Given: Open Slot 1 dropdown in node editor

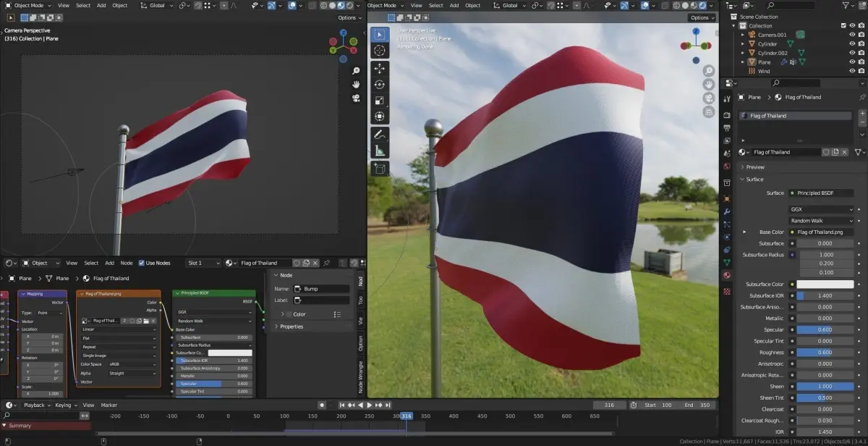Looking at the screenshot, I should [203, 263].
